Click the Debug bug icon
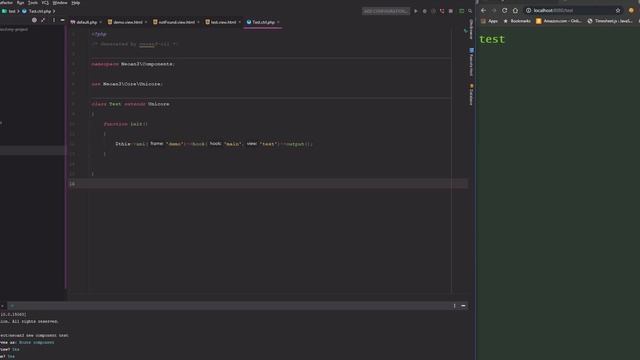Viewport: 640px width, 360px height. click(424, 11)
